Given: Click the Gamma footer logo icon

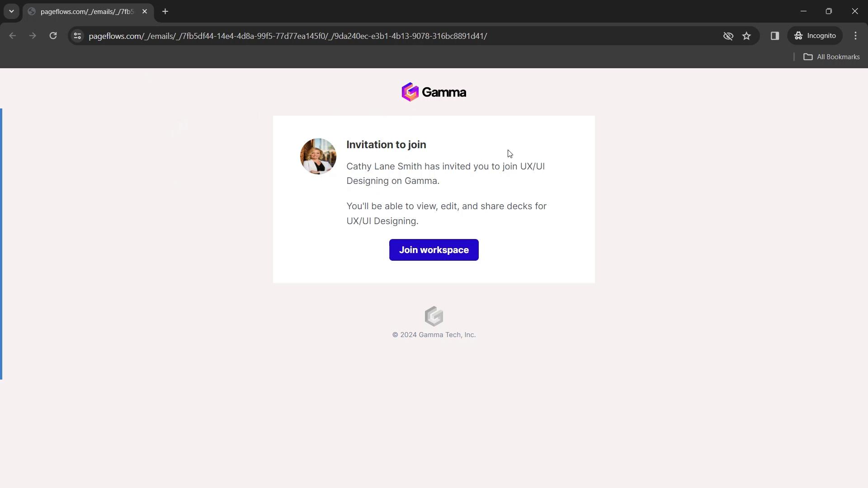Looking at the screenshot, I should point(434,316).
